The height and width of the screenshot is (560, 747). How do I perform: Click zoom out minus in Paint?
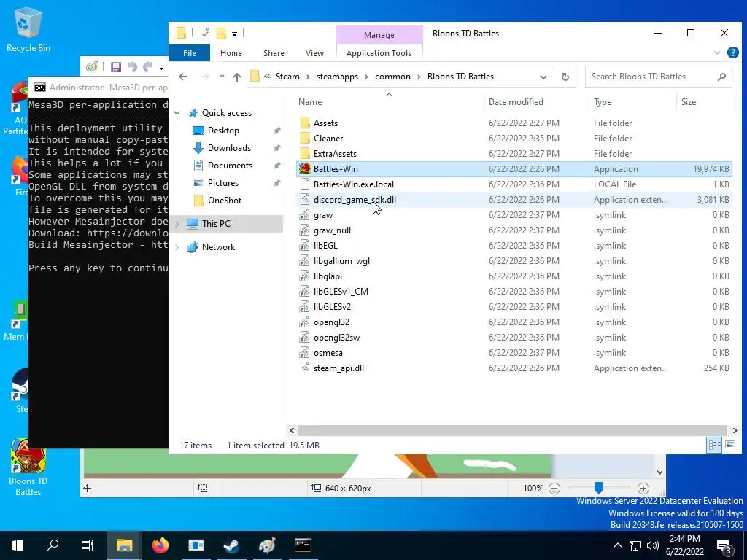[x=554, y=489]
